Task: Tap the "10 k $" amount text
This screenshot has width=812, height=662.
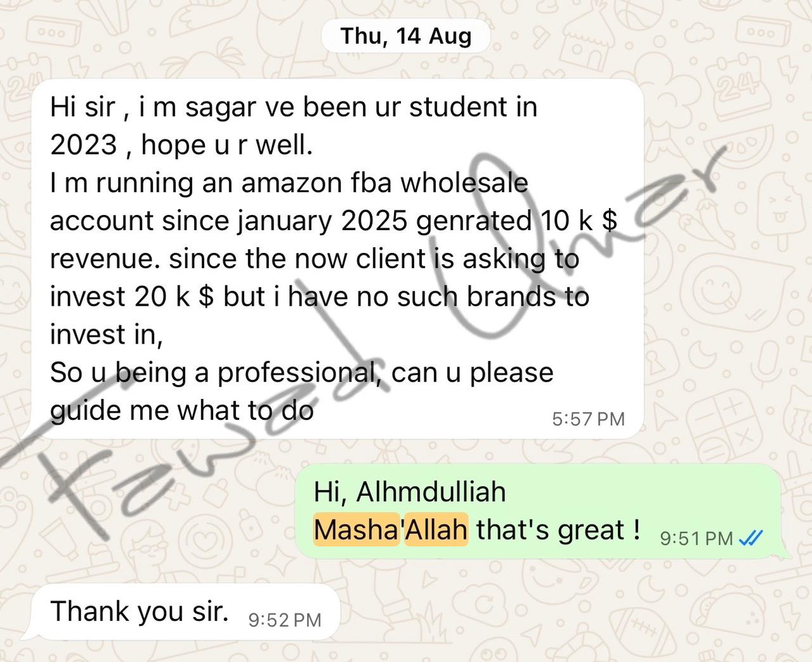Action: click(579, 221)
